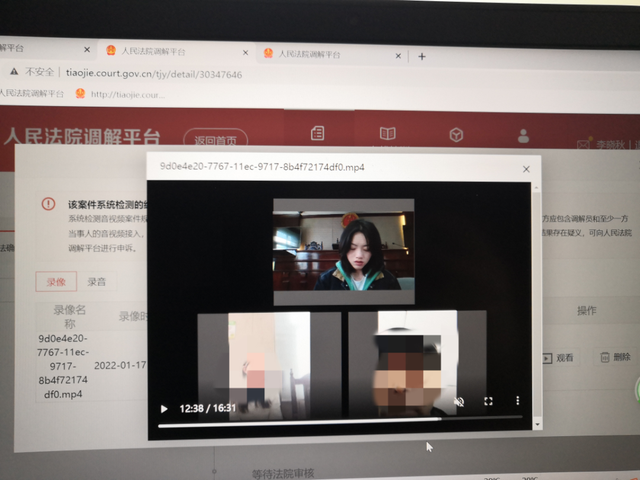The height and width of the screenshot is (480, 640).
Task: Click the 等待法院审核 status text
Action: [x=283, y=473]
